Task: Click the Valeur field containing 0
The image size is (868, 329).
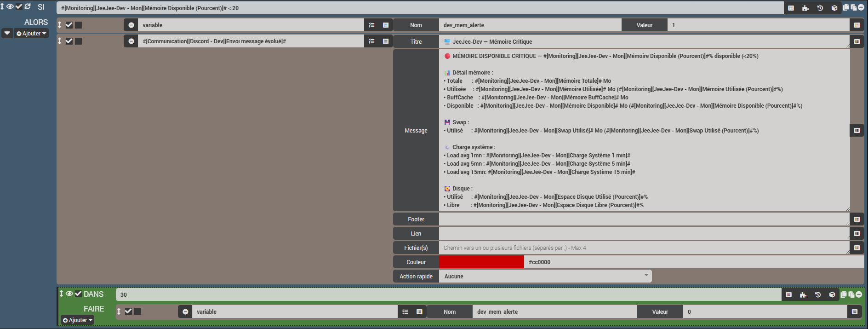Action: (x=765, y=312)
